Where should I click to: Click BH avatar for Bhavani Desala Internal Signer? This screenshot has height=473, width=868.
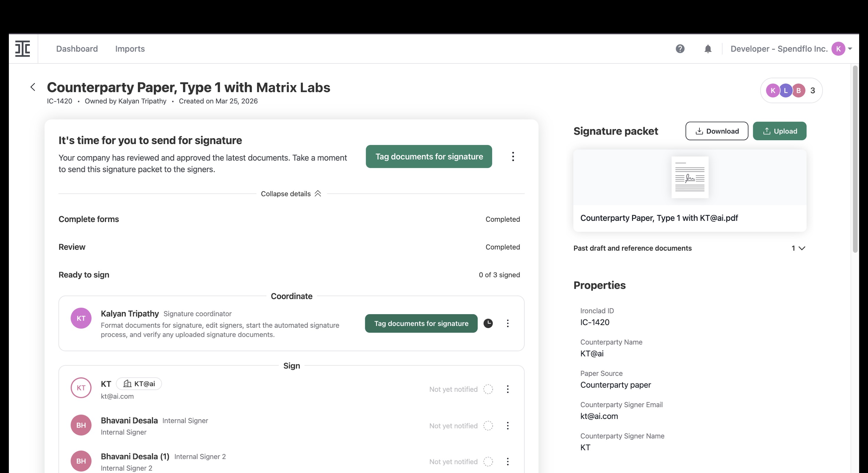tap(81, 425)
